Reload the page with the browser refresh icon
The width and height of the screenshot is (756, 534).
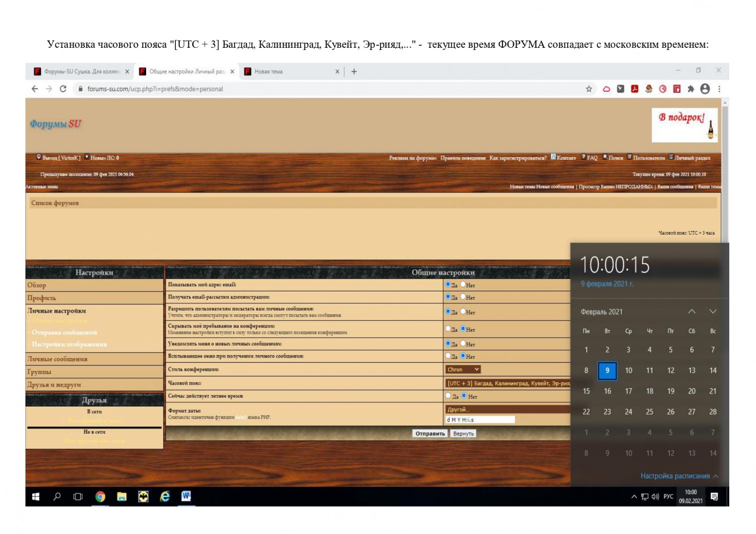63,89
